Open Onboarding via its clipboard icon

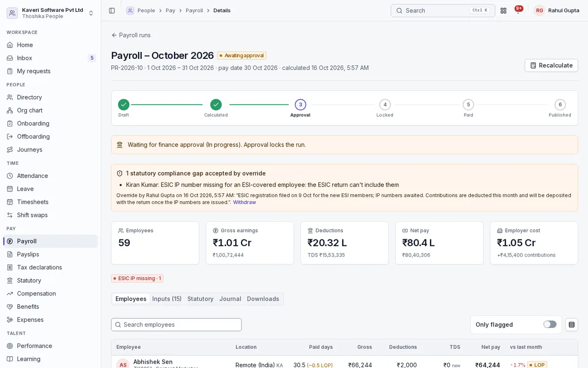[10, 123]
